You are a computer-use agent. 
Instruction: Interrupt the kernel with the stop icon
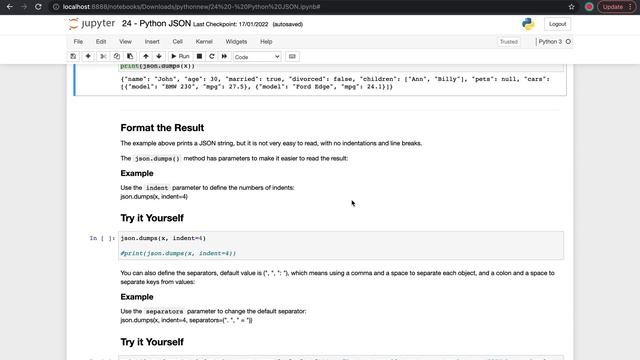point(199,56)
